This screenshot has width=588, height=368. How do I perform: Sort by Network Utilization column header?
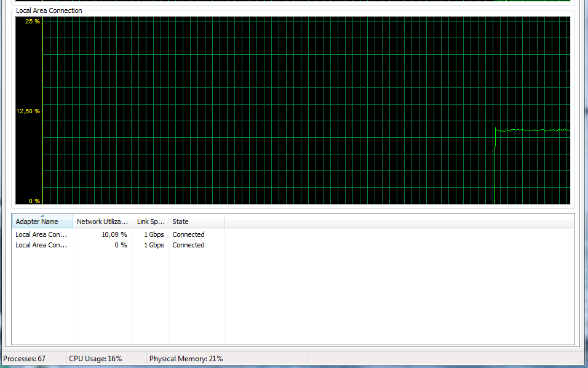pyautogui.click(x=102, y=222)
